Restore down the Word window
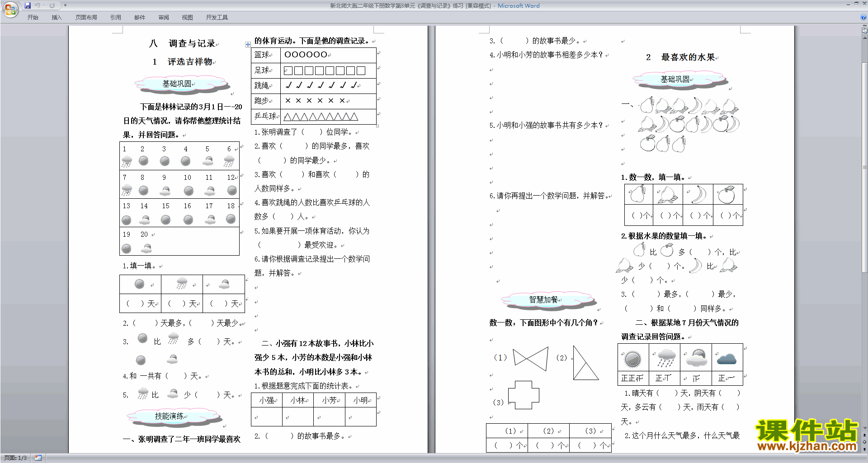The height and width of the screenshot is (463, 868). coord(856,4)
